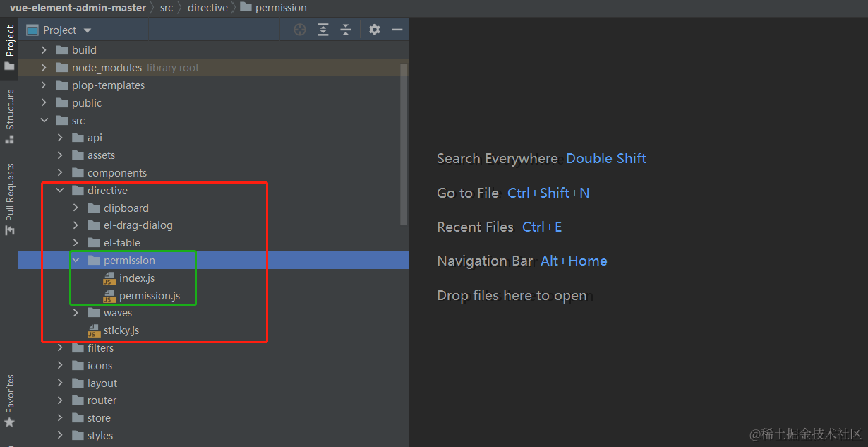Select the public folder
Image resolution: width=868 pixels, height=447 pixels.
click(87, 103)
